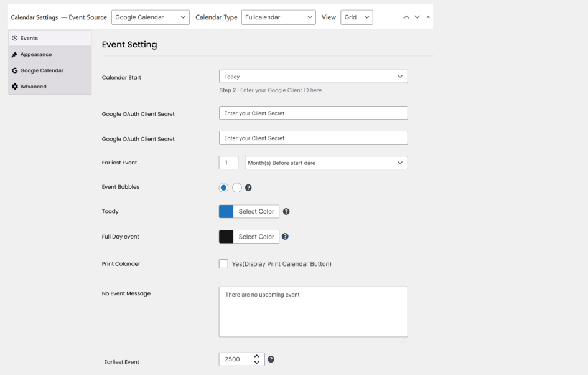Click the help icon beside the 2500 field
The image size is (588, 375).
point(271,359)
